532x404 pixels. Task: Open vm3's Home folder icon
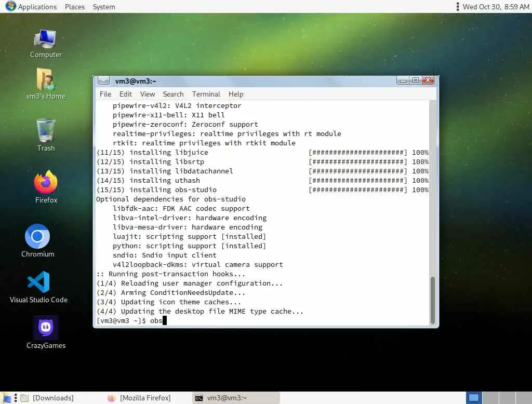point(46,84)
